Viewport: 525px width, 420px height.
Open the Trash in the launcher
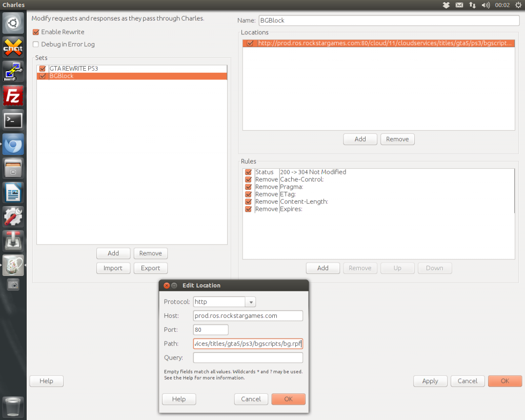pos(13,407)
